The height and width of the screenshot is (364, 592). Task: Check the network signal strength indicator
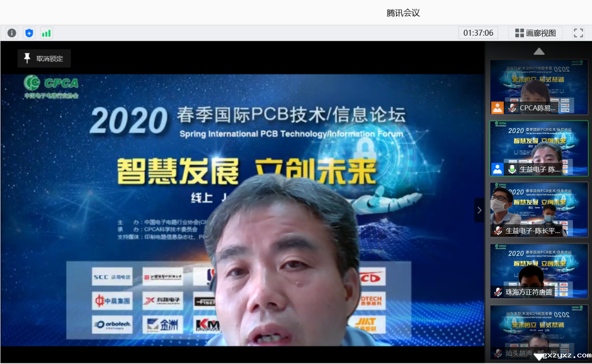[x=46, y=33]
